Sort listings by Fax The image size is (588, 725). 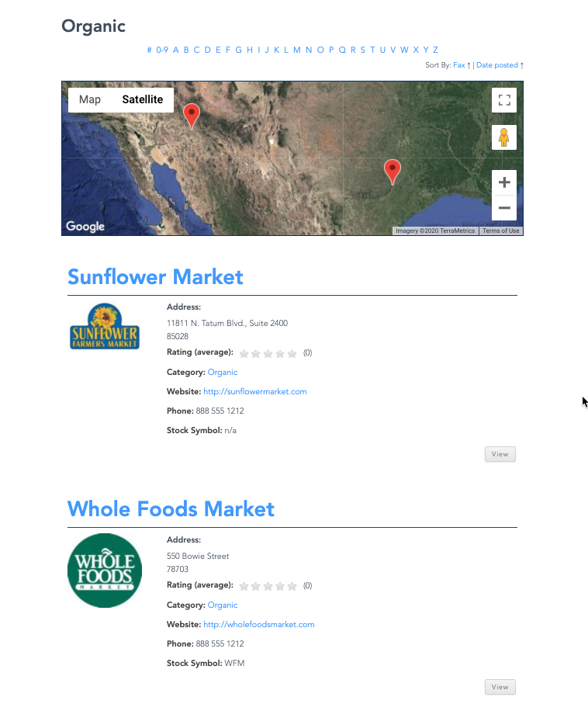[458, 65]
